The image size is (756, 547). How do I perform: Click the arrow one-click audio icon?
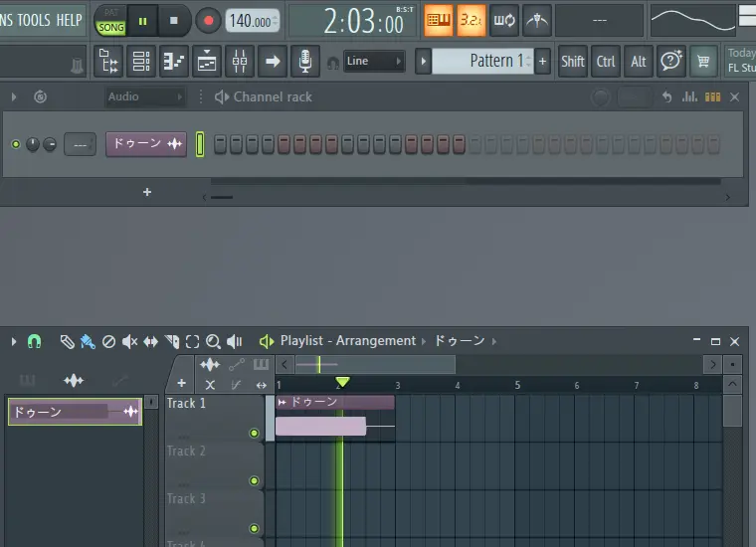click(x=273, y=62)
